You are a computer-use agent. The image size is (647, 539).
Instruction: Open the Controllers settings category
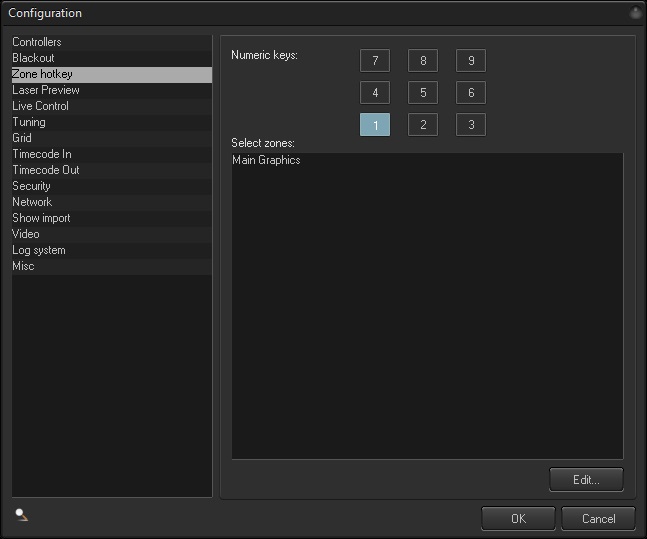tap(37, 42)
